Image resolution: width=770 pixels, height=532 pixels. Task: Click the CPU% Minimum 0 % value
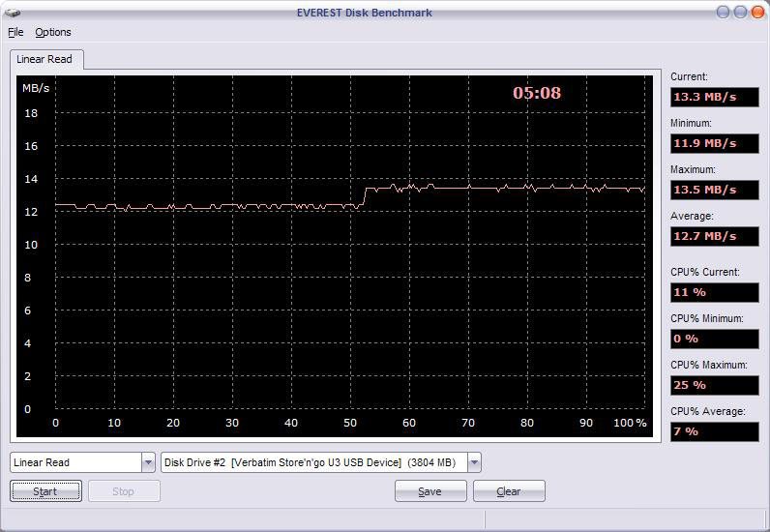(x=715, y=339)
